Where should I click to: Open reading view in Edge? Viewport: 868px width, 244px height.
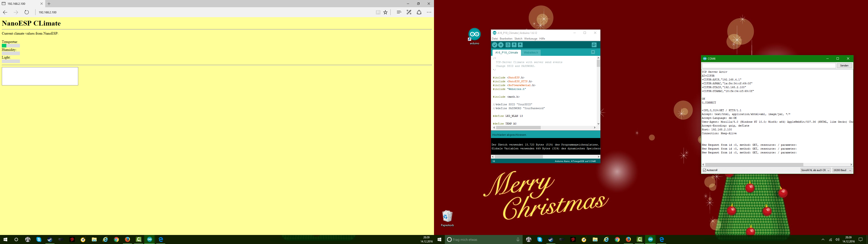(378, 12)
